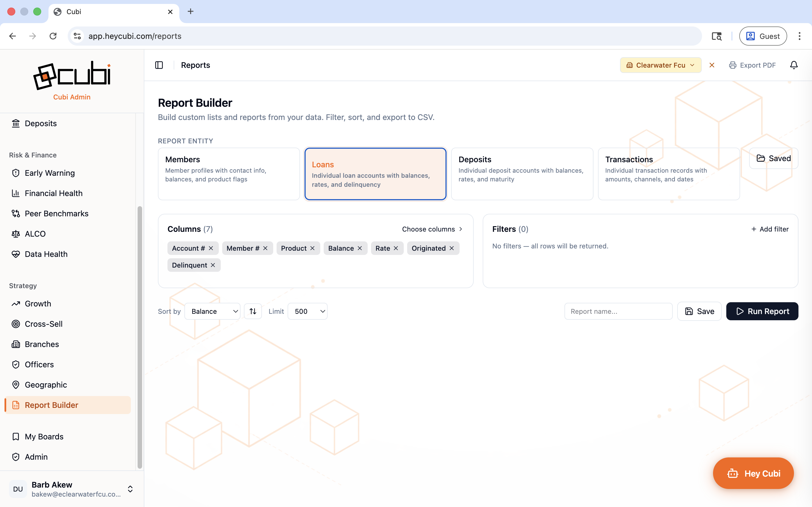Open the Data Health section
Screen dimensions: 812x507
click(x=46, y=254)
